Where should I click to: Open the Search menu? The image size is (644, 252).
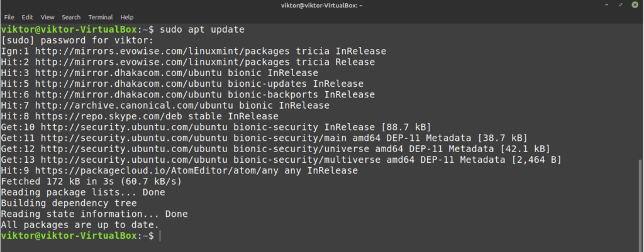click(x=71, y=17)
